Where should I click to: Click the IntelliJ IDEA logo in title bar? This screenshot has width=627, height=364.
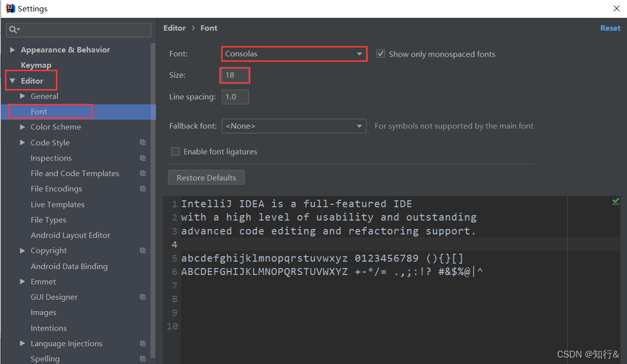[10, 8]
